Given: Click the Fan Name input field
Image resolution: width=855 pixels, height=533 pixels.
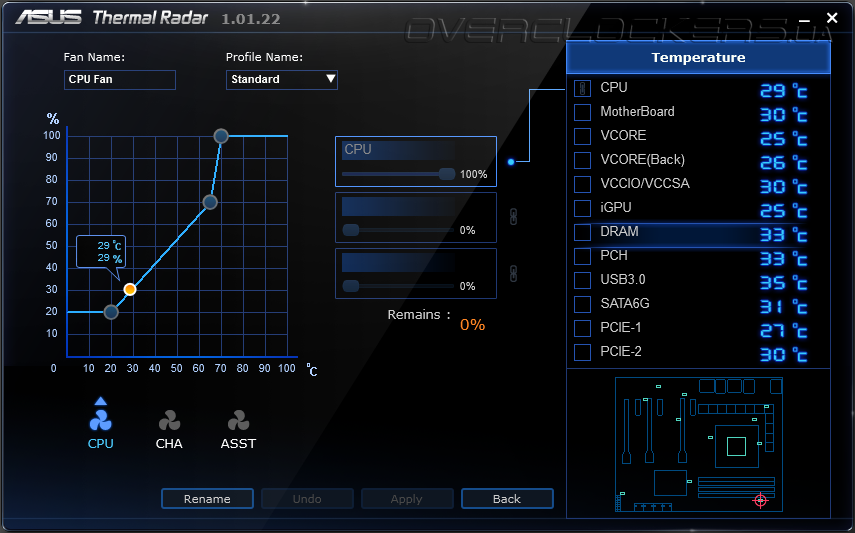Looking at the screenshot, I should 120,80.
